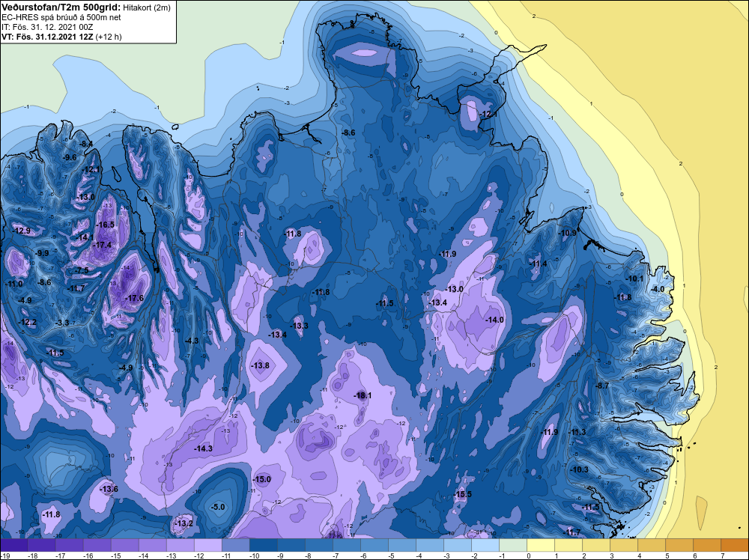Click the 'EC-HRES spá brúuð á 500m net' line
Viewport: 749px width, 560px height.
[61, 17]
